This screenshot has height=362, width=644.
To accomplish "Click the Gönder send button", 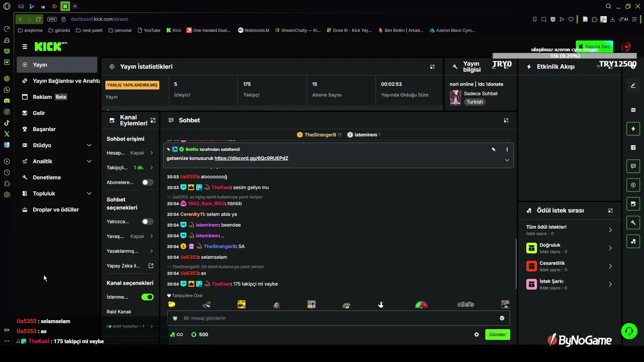I will point(498,334).
